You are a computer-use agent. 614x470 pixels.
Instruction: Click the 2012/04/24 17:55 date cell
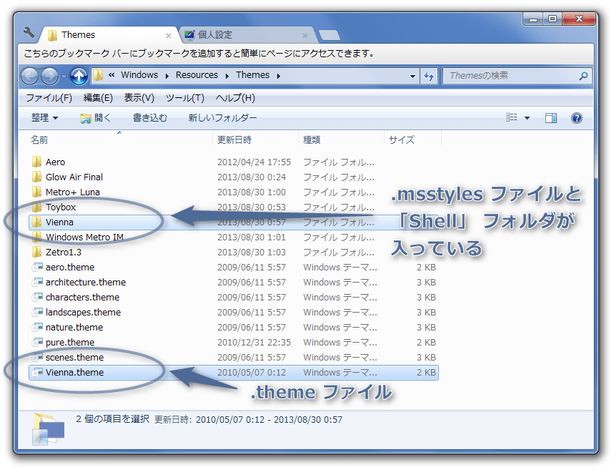pyautogui.click(x=254, y=162)
